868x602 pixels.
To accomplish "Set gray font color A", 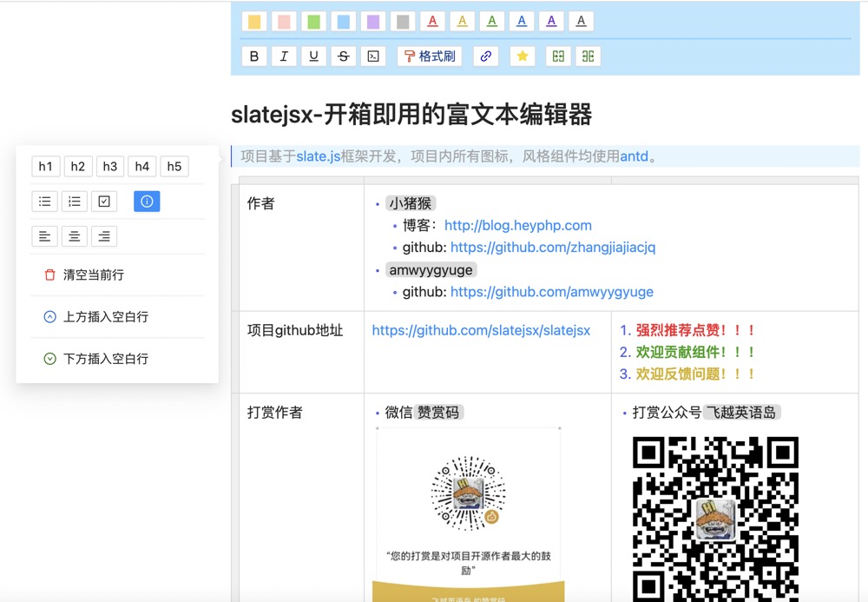I will [581, 21].
